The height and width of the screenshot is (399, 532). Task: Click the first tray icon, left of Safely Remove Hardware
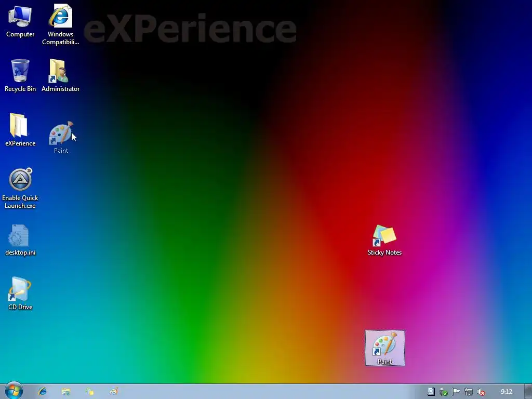tap(431, 392)
